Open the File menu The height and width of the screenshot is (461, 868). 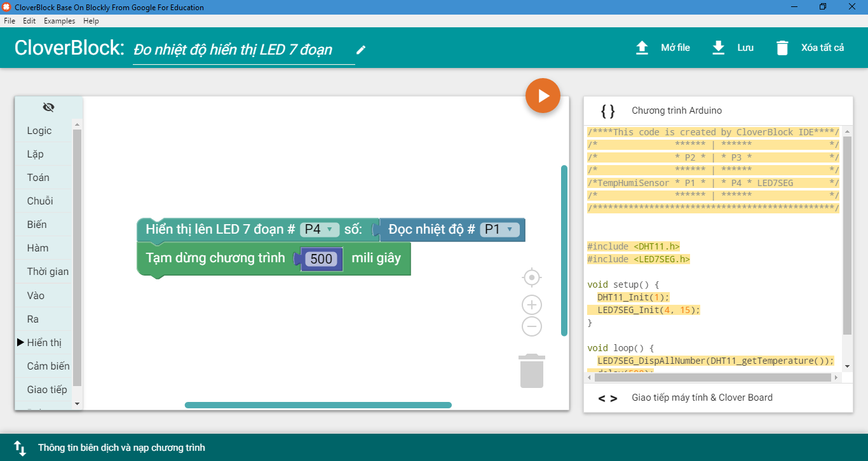[x=10, y=21]
